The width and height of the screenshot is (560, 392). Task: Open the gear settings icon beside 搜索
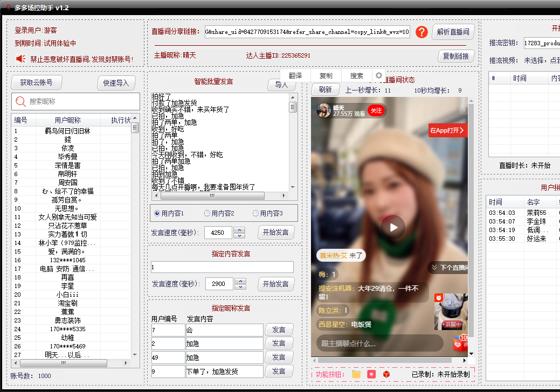point(378,75)
